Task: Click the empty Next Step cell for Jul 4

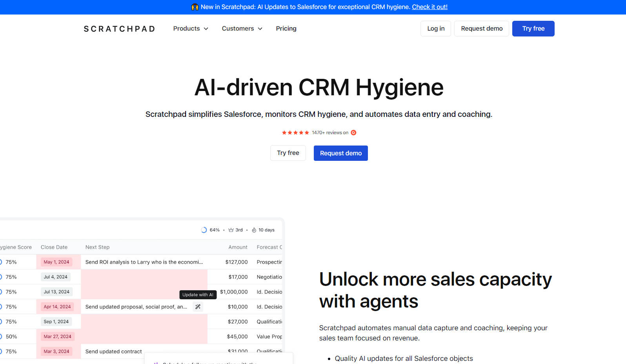Action: click(x=144, y=277)
